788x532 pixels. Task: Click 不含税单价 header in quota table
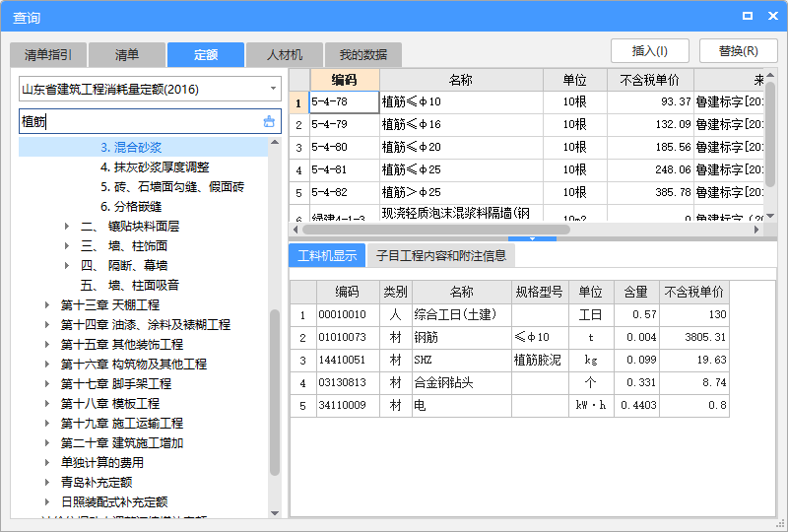(x=650, y=80)
